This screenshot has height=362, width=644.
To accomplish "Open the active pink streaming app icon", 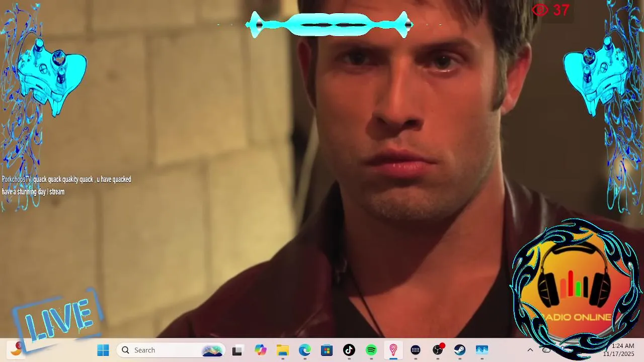I will click(x=393, y=350).
